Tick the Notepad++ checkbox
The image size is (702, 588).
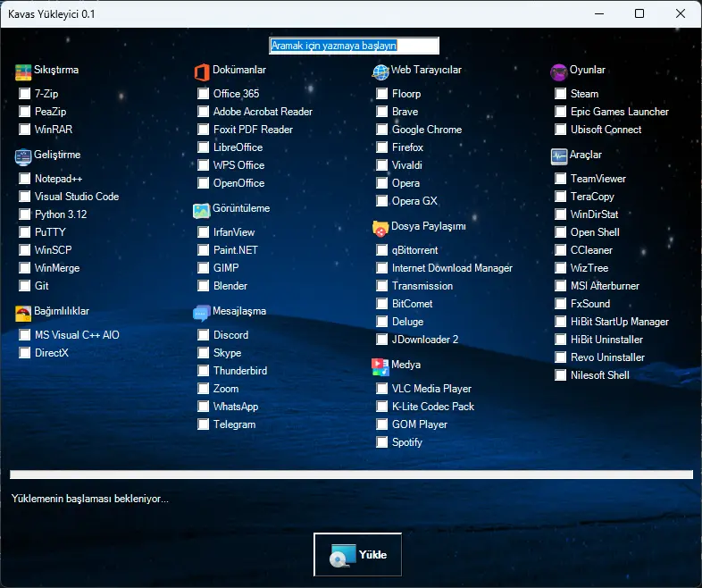pos(25,179)
